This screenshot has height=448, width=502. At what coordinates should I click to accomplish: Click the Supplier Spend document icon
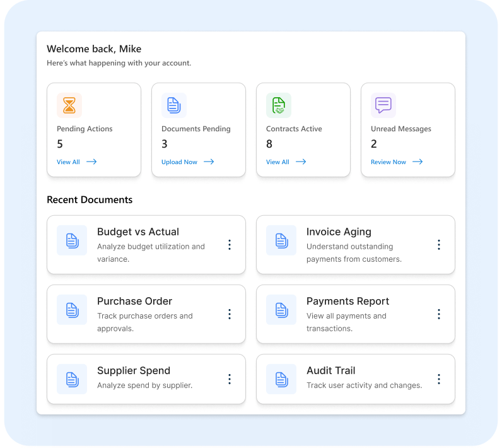(x=72, y=379)
